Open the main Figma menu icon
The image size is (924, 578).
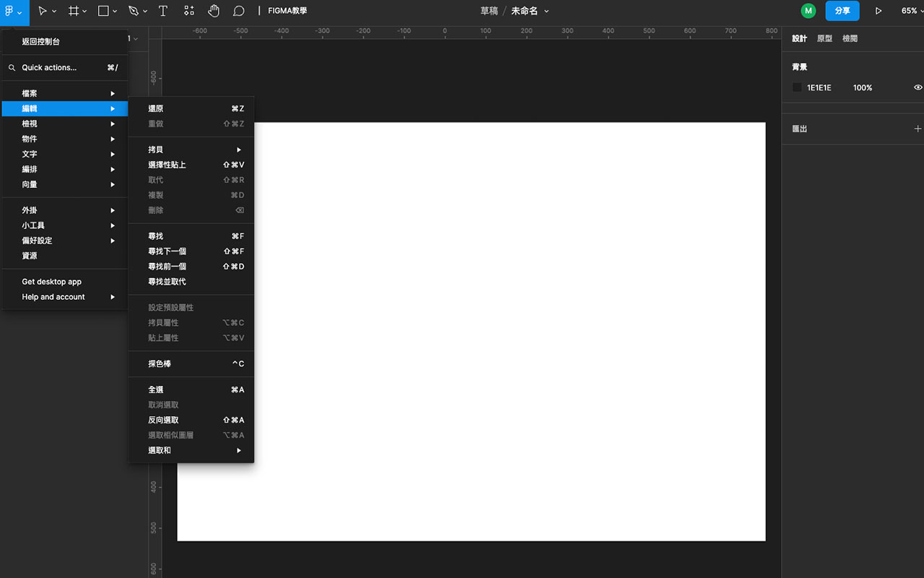point(10,10)
